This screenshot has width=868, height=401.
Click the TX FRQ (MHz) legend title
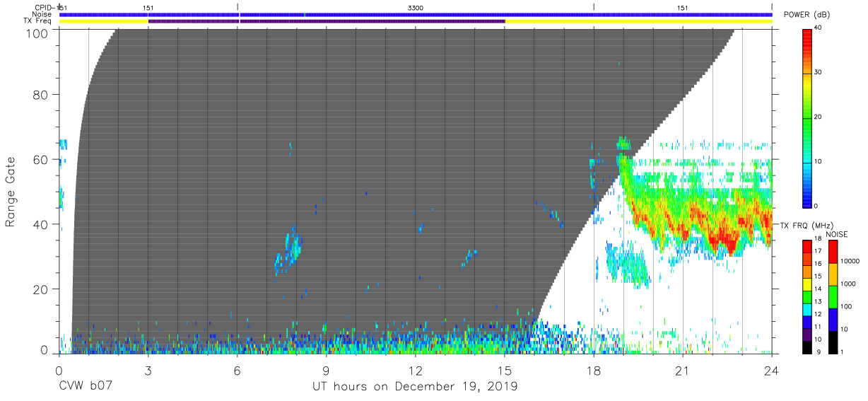[807, 225]
